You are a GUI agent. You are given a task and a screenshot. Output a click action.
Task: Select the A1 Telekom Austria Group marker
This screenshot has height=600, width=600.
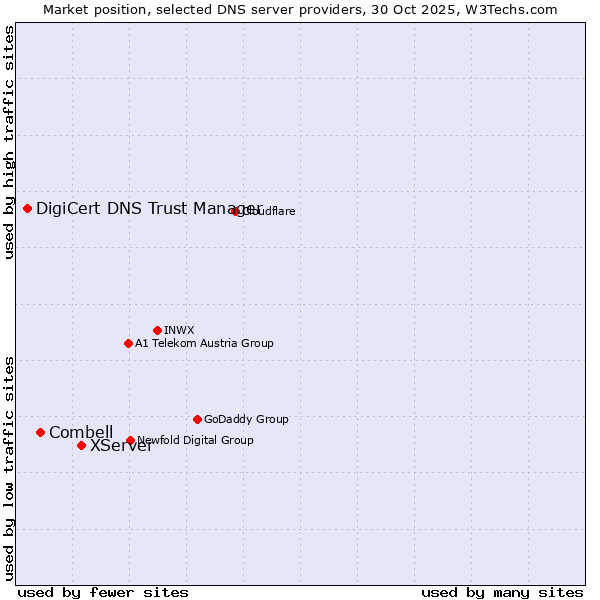[128, 343]
